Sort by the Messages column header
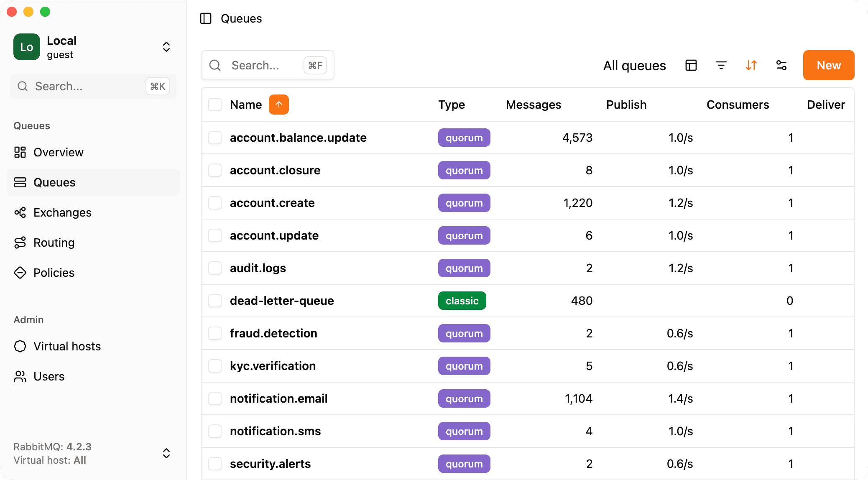Viewport: 868px width, 480px height. coord(534,105)
